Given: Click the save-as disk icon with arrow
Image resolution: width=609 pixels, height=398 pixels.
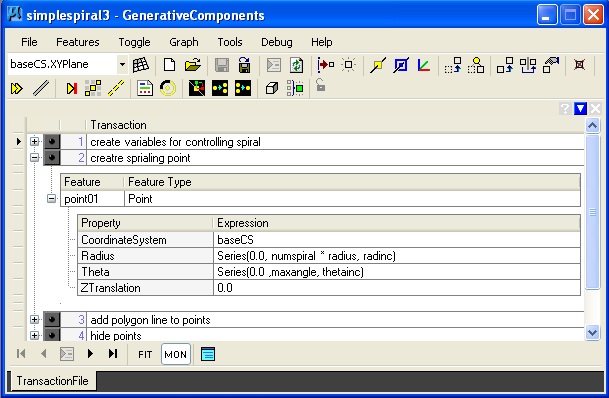Looking at the screenshot, I should 244,65.
